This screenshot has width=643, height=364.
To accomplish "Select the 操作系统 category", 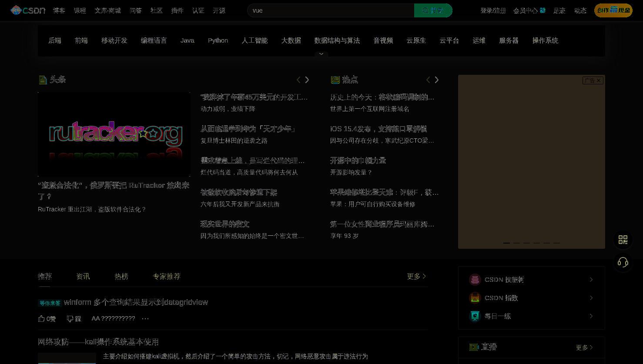I will [545, 40].
